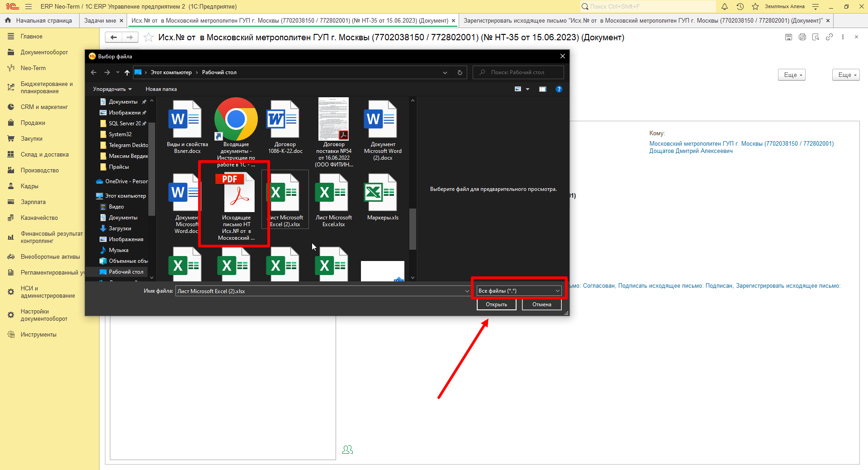
Task: Open favorites star in the title bar
Action: (755, 6)
